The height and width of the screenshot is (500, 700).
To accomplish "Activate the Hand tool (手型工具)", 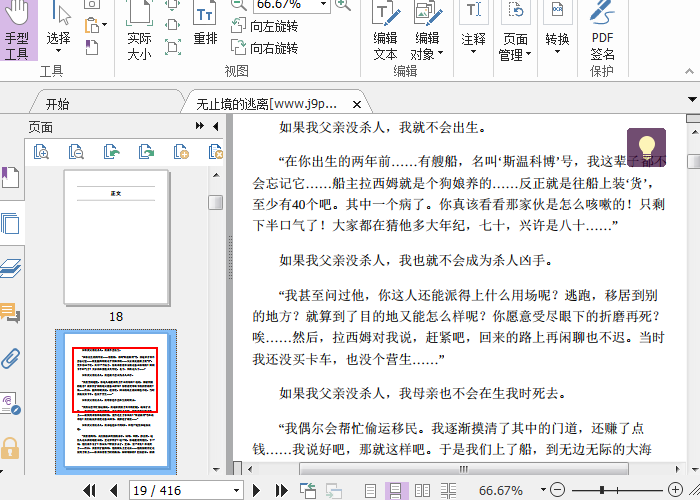I will pyautogui.click(x=18, y=30).
